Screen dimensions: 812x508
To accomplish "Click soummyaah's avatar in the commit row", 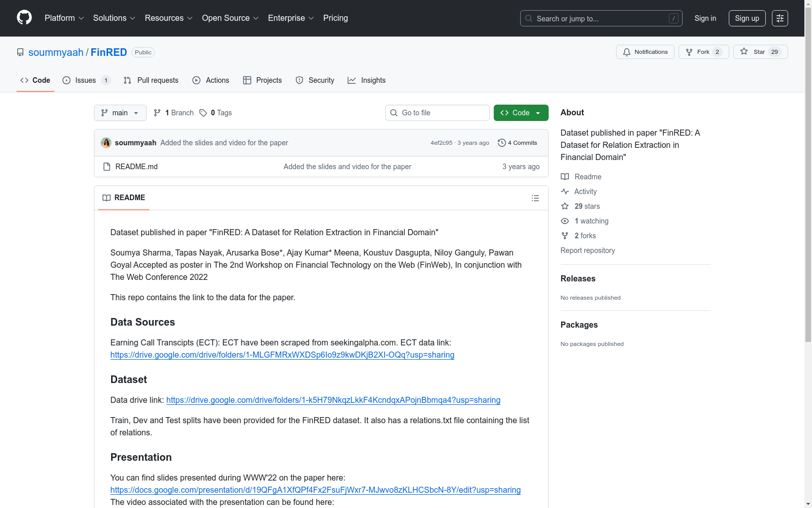I will [x=106, y=143].
